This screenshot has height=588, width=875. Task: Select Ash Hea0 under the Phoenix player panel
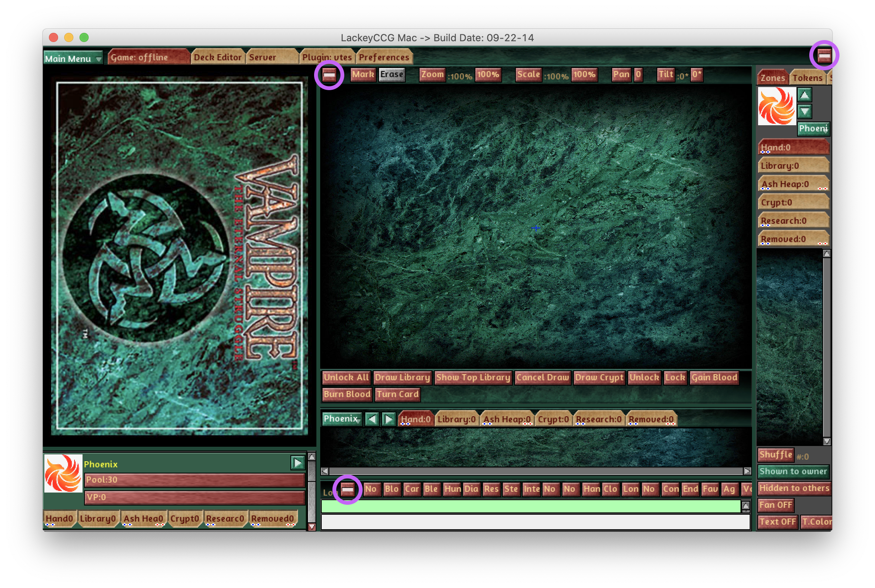[143, 519]
